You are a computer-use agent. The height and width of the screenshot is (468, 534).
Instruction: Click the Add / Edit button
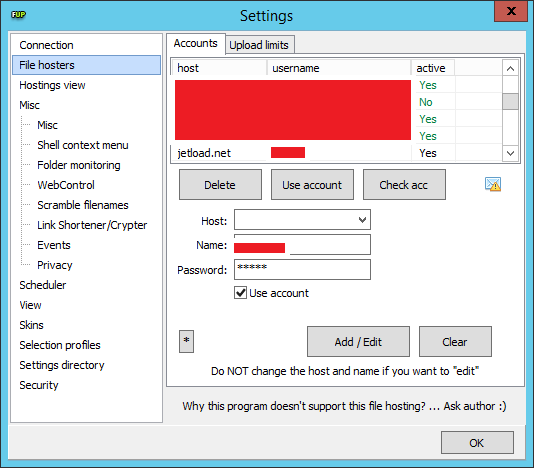tap(358, 342)
